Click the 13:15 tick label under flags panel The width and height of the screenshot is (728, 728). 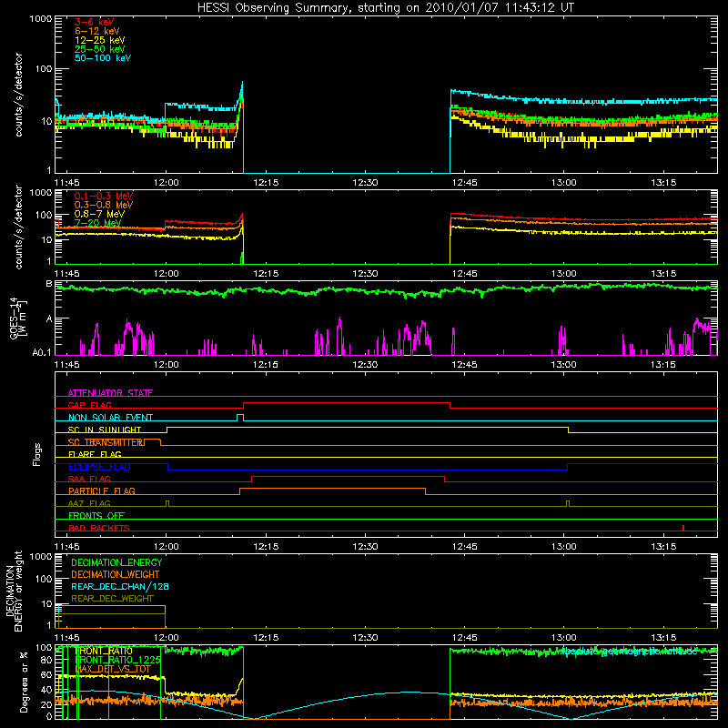[x=663, y=547]
